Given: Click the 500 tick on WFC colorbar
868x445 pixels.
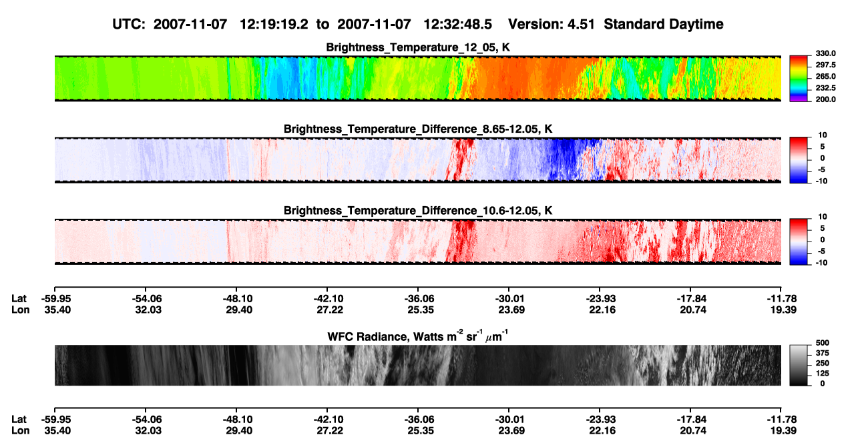Looking at the screenshot, I should tap(823, 342).
